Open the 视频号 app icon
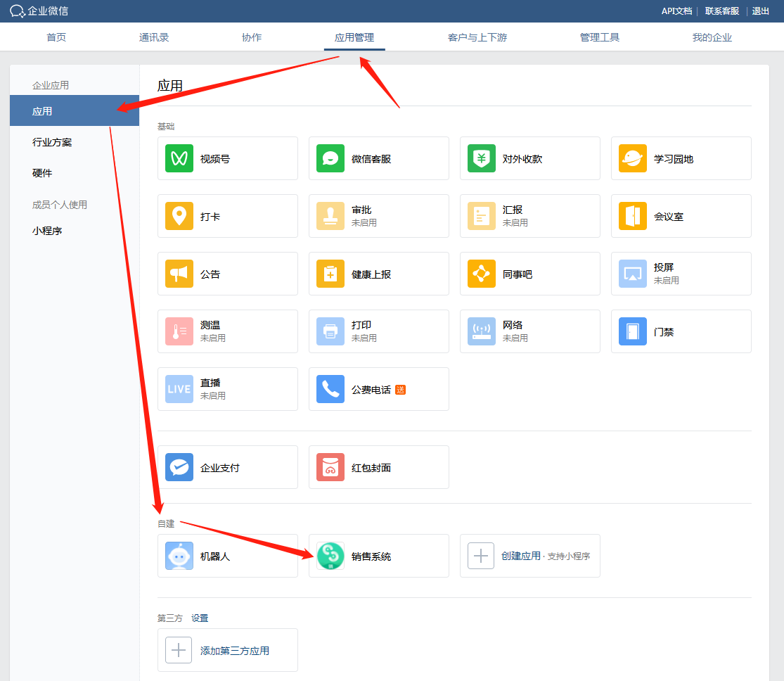This screenshot has width=784, height=681. coord(179,158)
